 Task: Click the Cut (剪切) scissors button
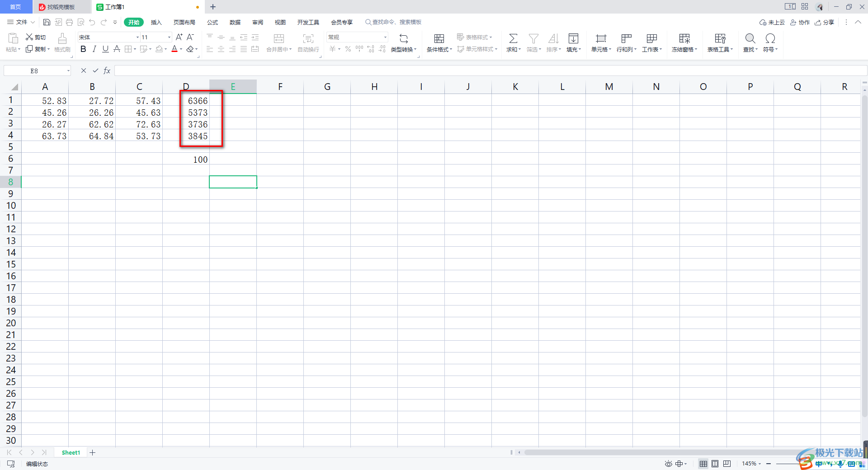[36, 37]
